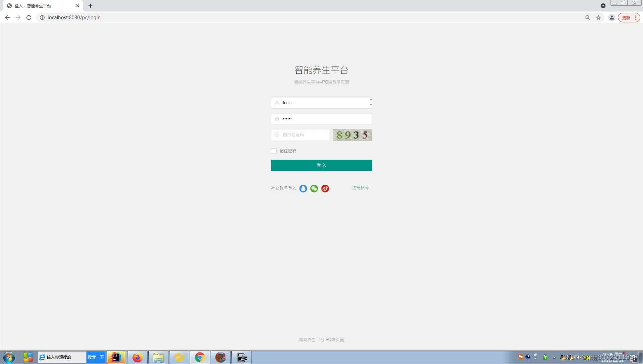The height and width of the screenshot is (364, 643).
Task: Click the taskbar search box 输入你想搜的
Action: pyautogui.click(x=62, y=357)
